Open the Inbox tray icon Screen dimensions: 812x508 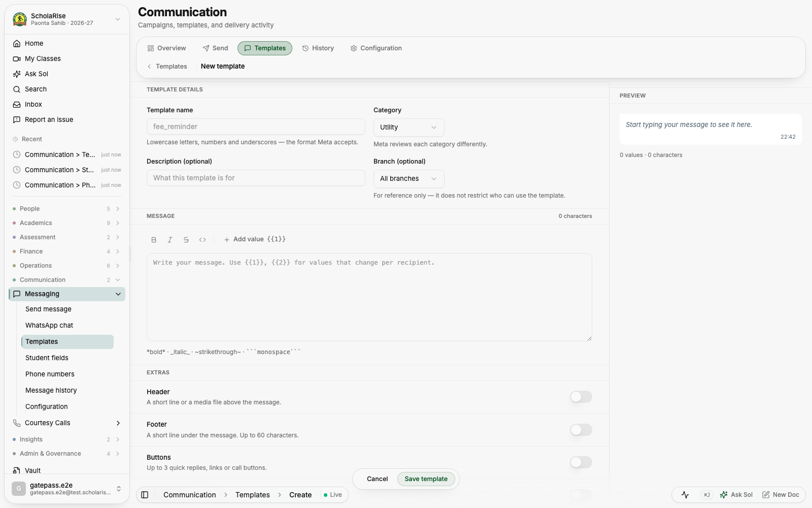coord(17,104)
